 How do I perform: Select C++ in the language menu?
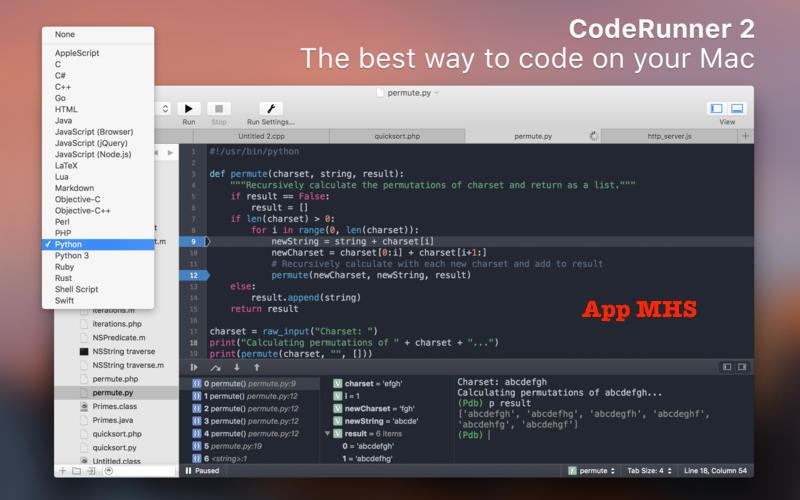point(98,87)
